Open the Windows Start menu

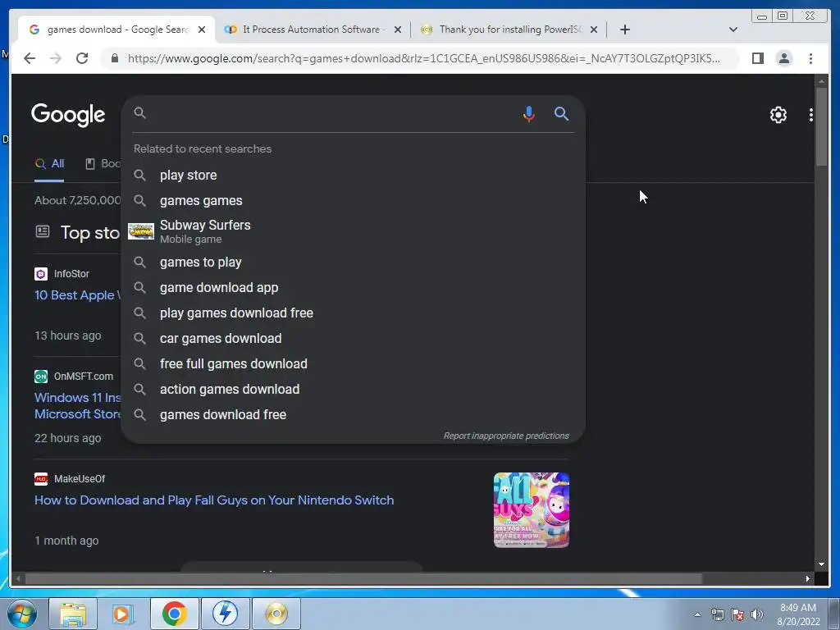(x=21, y=614)
